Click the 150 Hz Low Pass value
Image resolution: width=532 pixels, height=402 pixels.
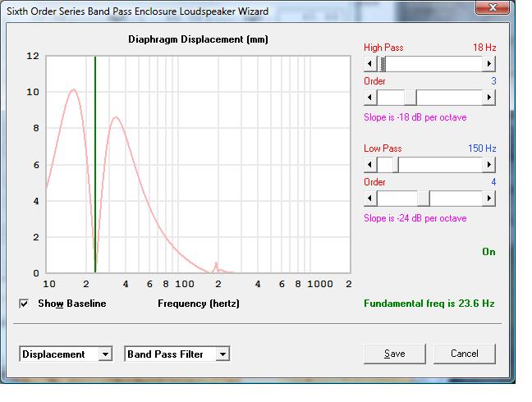point(482,148)
